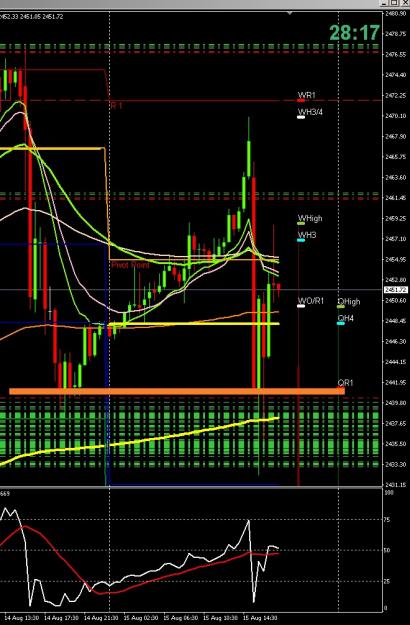This screenshot has width=410, height=625.
Task: Click the red WR1 marker dash
Action: [x=301, y=100]
